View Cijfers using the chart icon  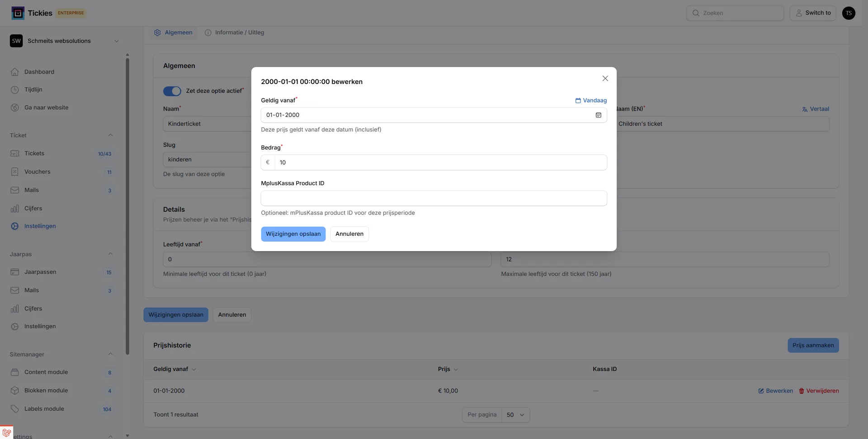point(15,208)
